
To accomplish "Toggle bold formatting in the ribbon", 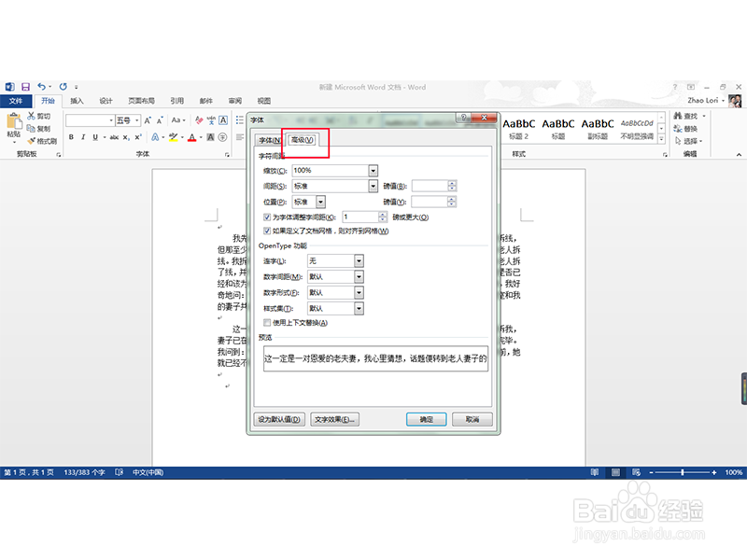I will click(x=71, y=136).
